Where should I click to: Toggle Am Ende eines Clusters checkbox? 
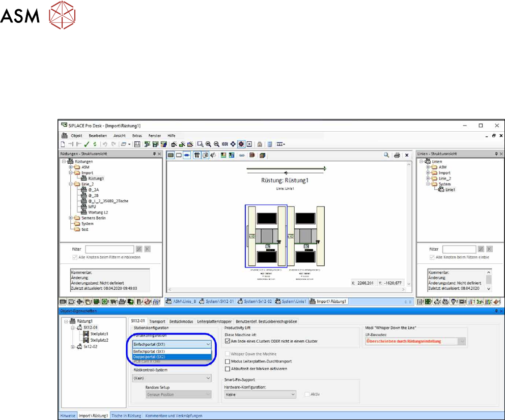(x=228, y=341)
